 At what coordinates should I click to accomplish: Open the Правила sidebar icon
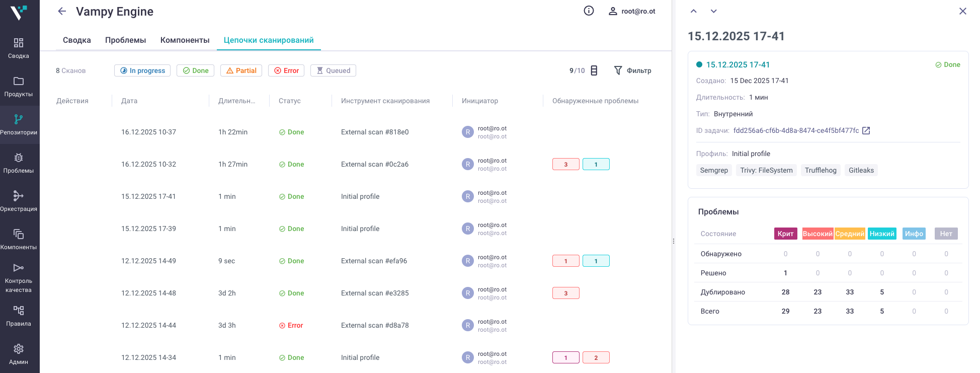(19, 316)
